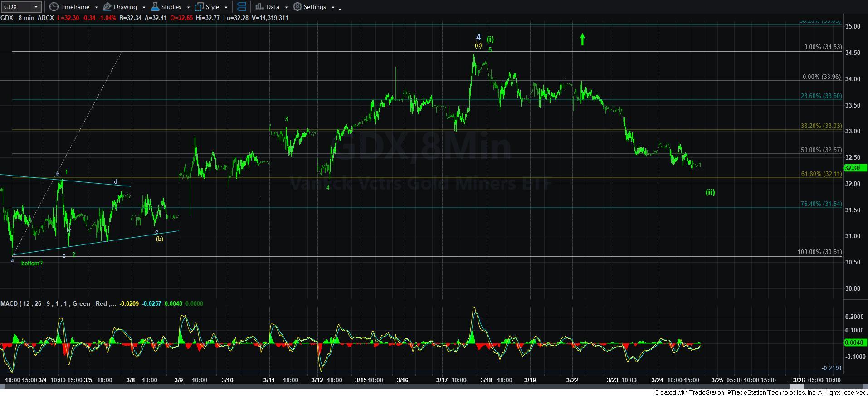Open the toolbar overflow arrow
The image size is (868, 396).
point(340,9)
